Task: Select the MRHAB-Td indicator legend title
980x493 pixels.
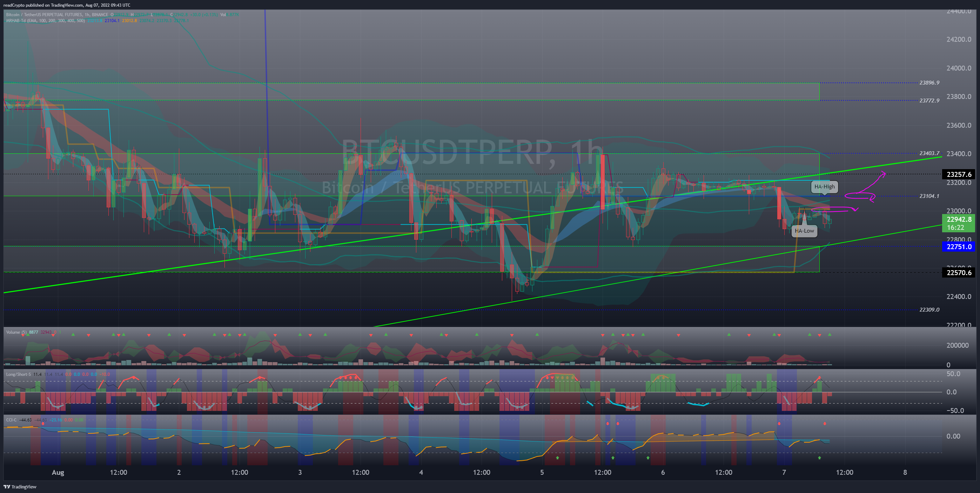Action: tap(45, 21)
